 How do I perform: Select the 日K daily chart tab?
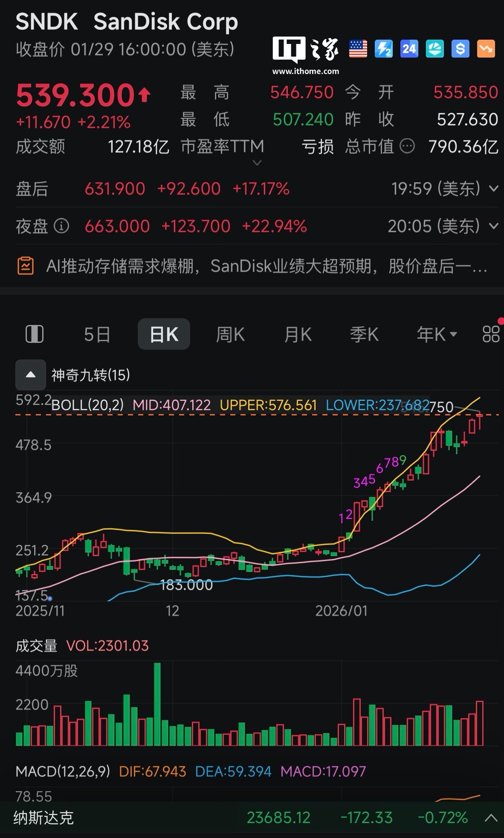(x=164, y=334)
